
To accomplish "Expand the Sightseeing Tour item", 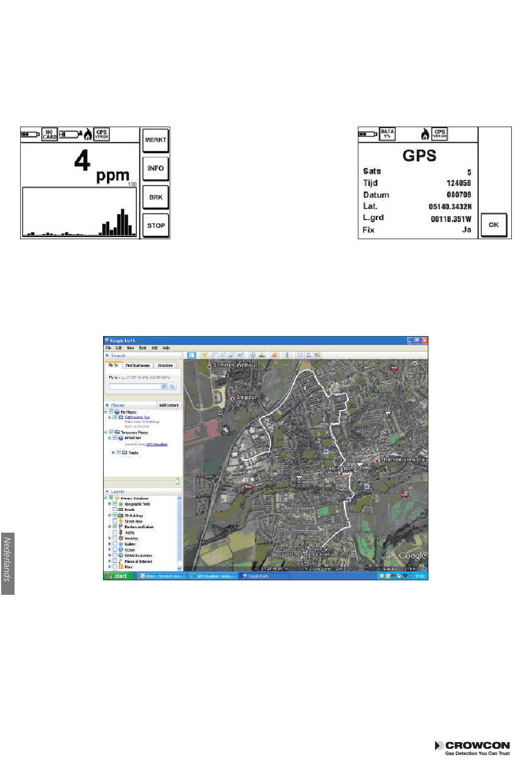I will coord(109,417).
